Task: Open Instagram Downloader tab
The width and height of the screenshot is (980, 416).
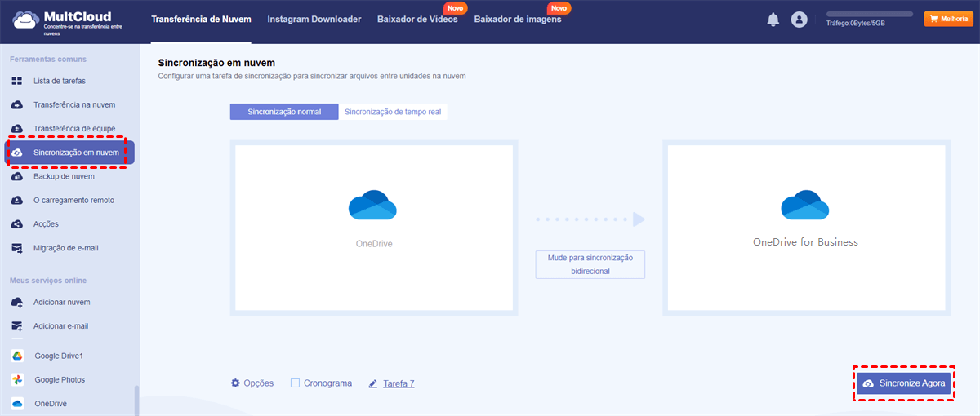Action: [x=314, y=20]
